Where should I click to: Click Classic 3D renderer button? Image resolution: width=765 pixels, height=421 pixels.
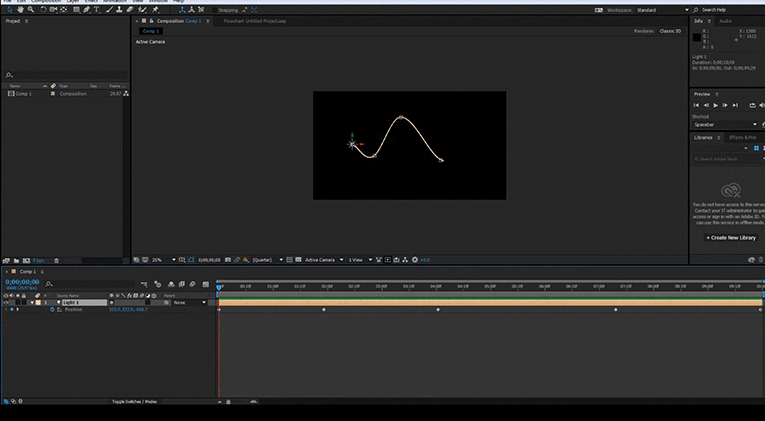point(670,31)
